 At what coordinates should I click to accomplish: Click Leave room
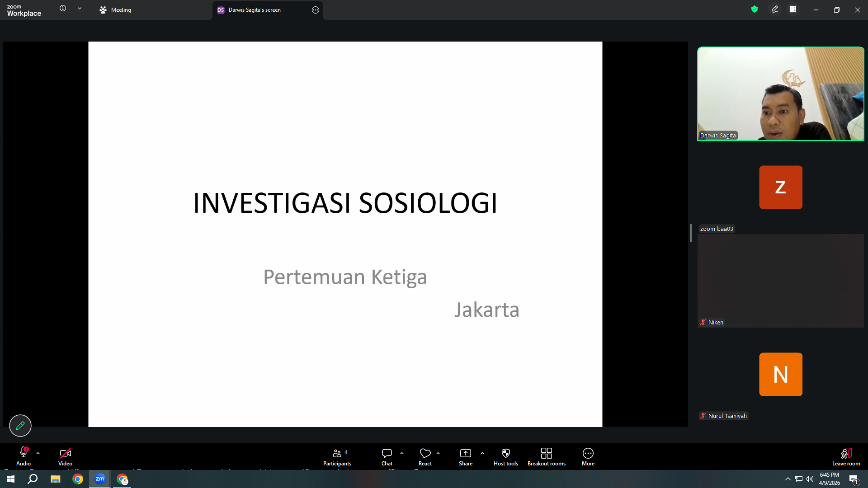(846, 456)
